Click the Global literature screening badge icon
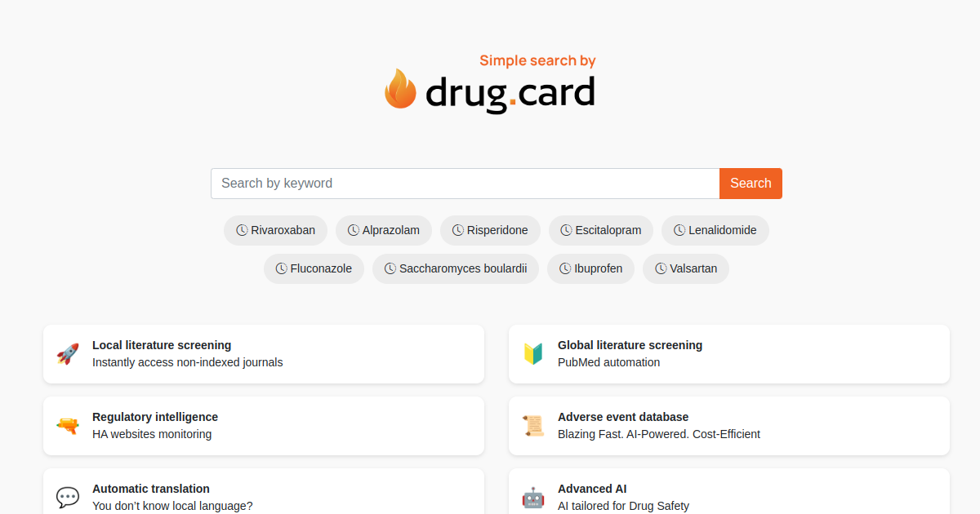 point(533,354)
